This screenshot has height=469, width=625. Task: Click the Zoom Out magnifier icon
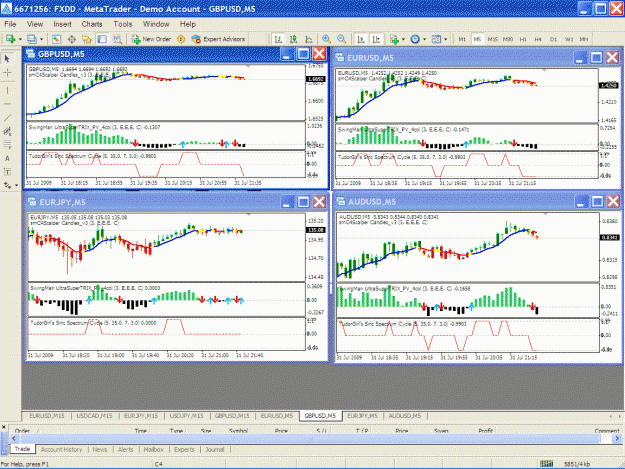342,39
